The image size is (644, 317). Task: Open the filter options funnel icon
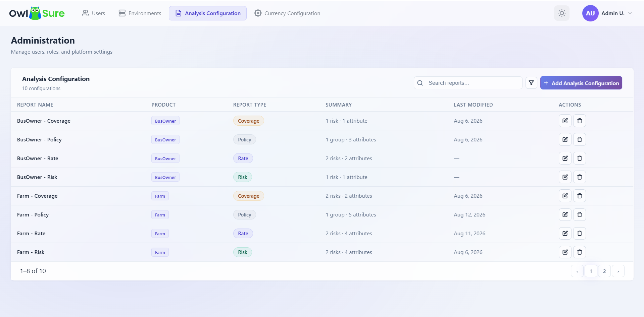click(531, 83)
